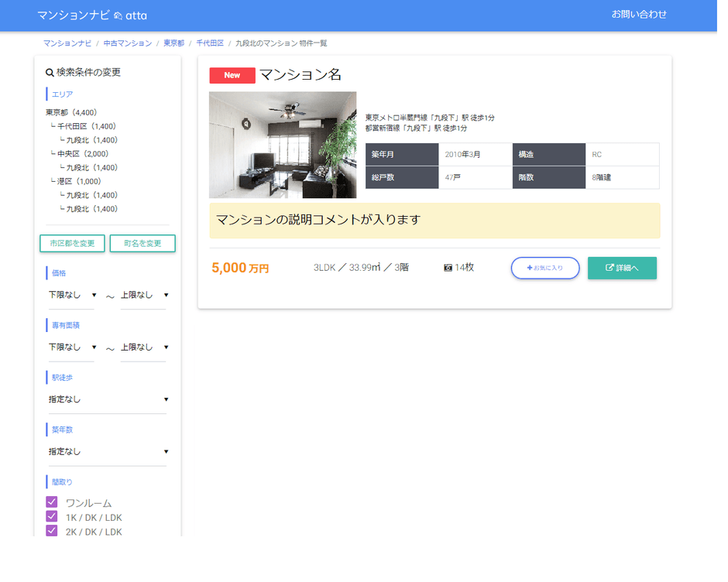
Task: Uncheck the 1K / DK / LDK checkbox
Action: 52,517
